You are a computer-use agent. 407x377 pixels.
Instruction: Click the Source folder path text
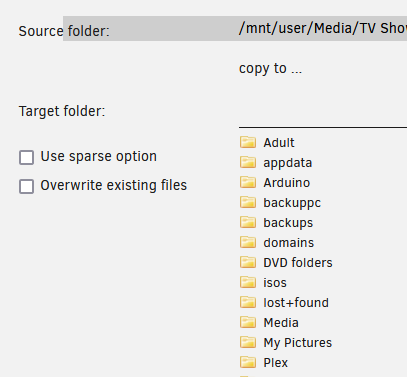pyautogui.click(x=323, y=28)
